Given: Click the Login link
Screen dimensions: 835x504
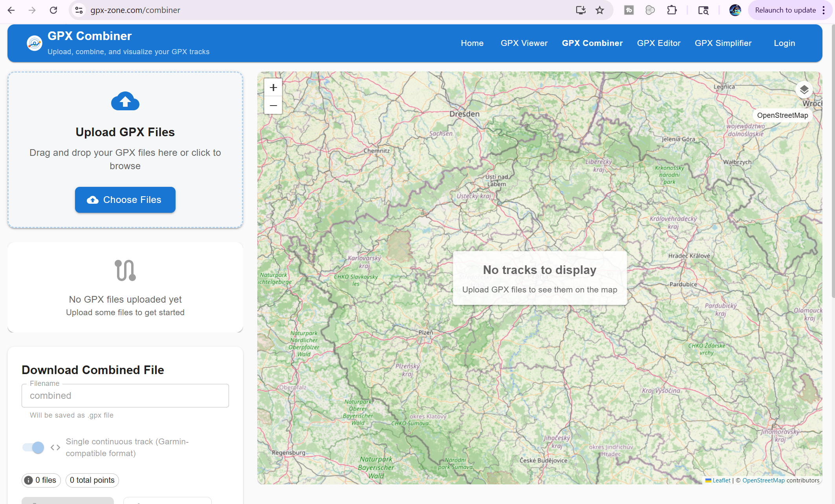Looking at the screenshot, I should [x=784, y=43].
